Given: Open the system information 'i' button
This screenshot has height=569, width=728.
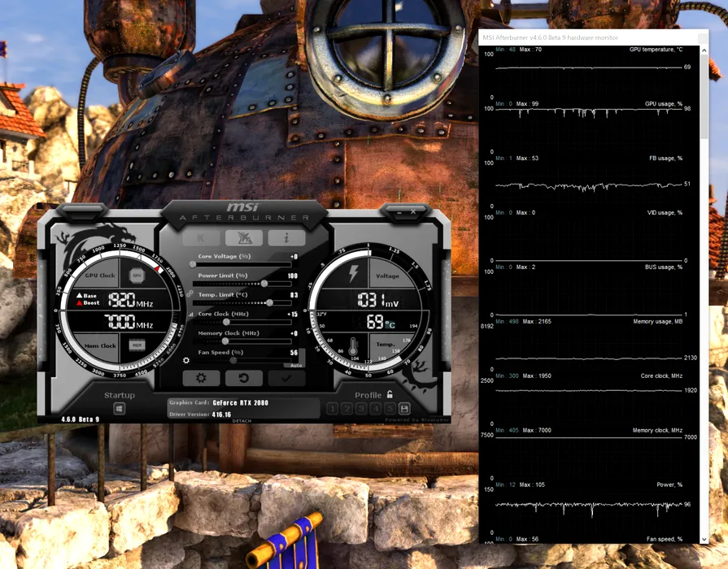Looking at the screenshot, I should click(x=286, y=238).
